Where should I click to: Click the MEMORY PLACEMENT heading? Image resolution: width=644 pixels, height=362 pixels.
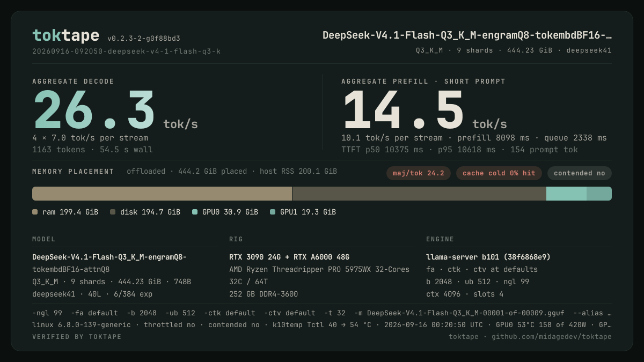pos(73,172)
